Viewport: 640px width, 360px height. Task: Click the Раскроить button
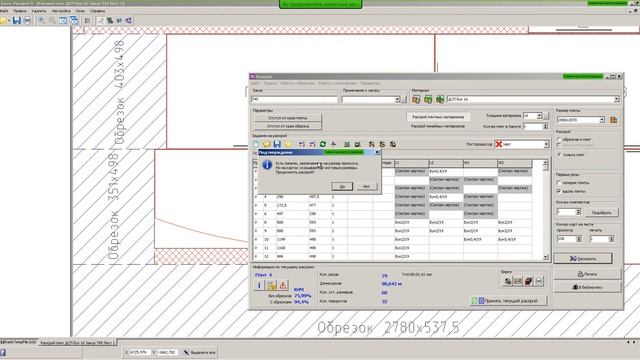click(x=583, y=258)
